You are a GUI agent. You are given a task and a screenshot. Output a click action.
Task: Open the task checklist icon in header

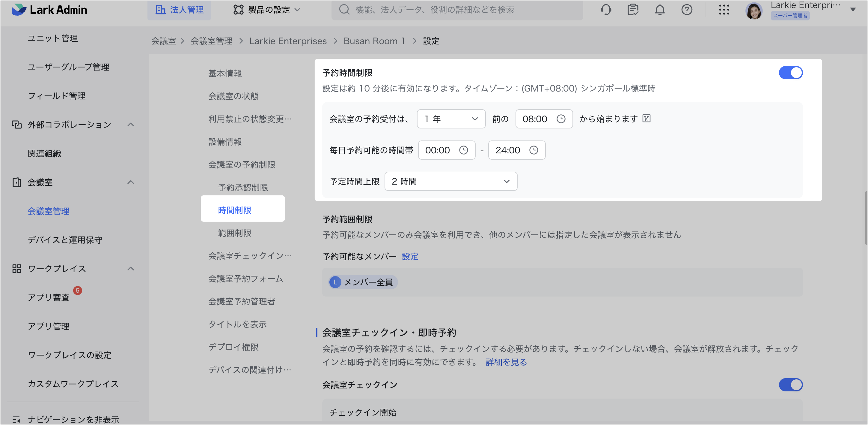tap(633, 10)
